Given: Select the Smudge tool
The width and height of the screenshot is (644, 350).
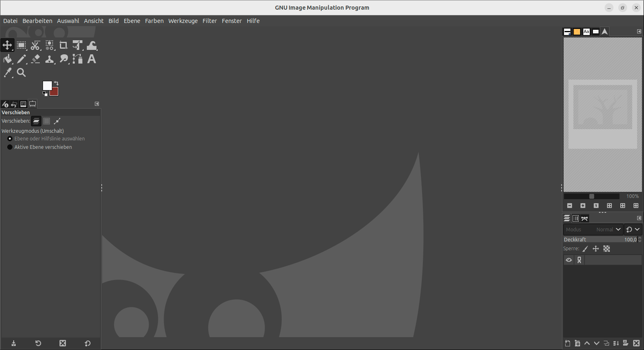Looking at the screenshot, I should click(64, 59).
